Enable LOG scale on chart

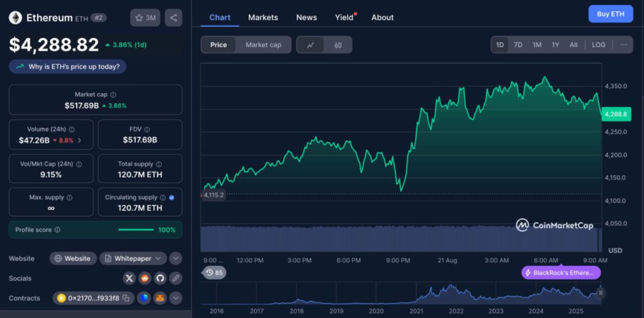coord(599,45)
